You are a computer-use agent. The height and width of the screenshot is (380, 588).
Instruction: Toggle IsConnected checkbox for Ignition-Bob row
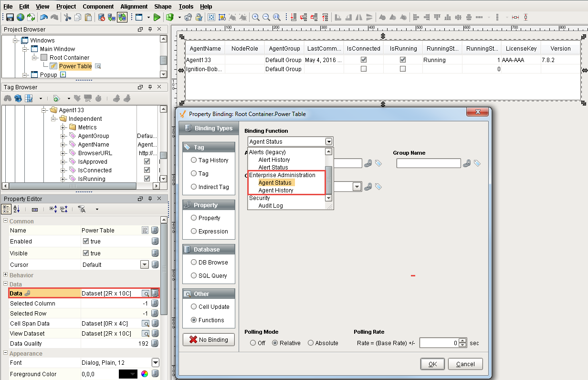coord(364,69)
